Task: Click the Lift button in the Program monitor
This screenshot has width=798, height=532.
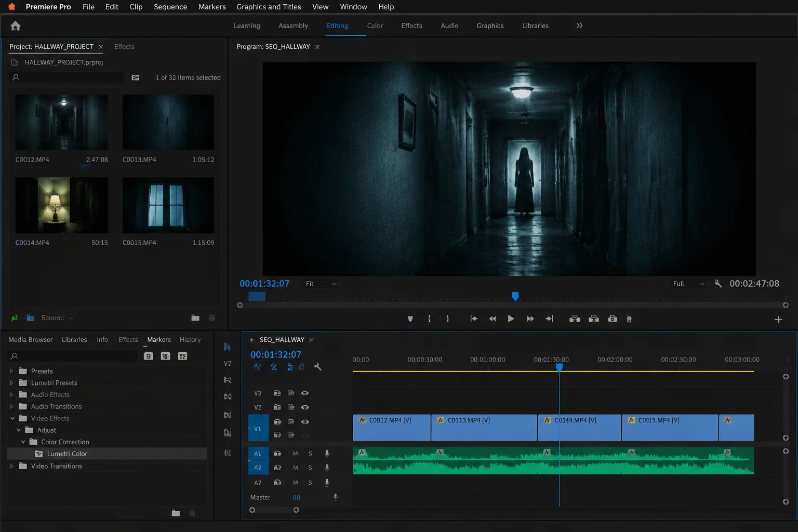Action: click(x=575, y=318)
